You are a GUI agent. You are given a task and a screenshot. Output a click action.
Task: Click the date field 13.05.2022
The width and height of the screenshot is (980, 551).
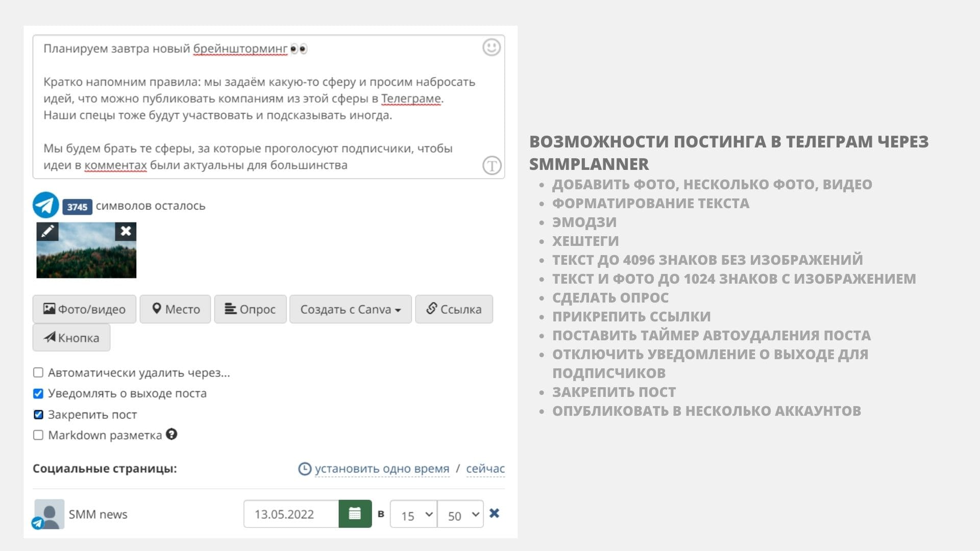[291, 514]
